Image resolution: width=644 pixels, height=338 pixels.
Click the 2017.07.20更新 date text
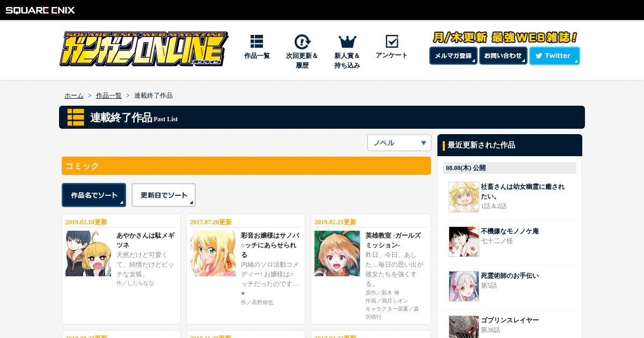[211, 222]
